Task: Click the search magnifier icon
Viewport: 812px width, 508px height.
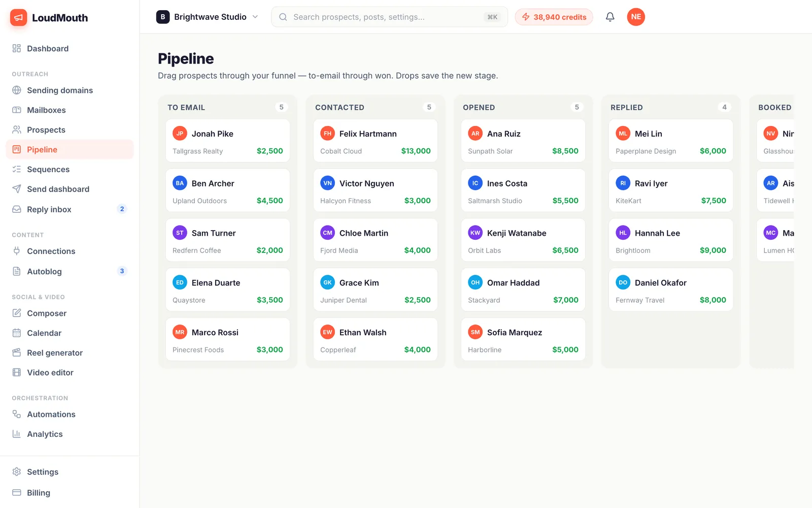Action: point(283,17)
